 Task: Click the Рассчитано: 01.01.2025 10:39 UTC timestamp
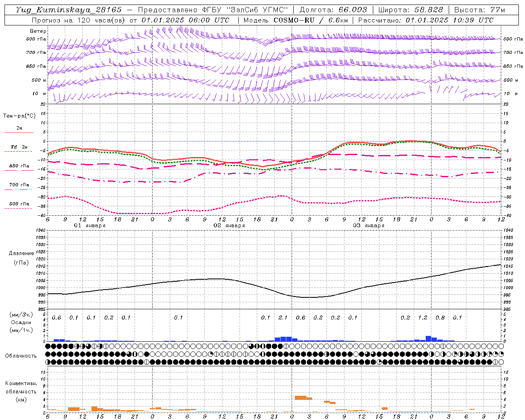(426, 20)
